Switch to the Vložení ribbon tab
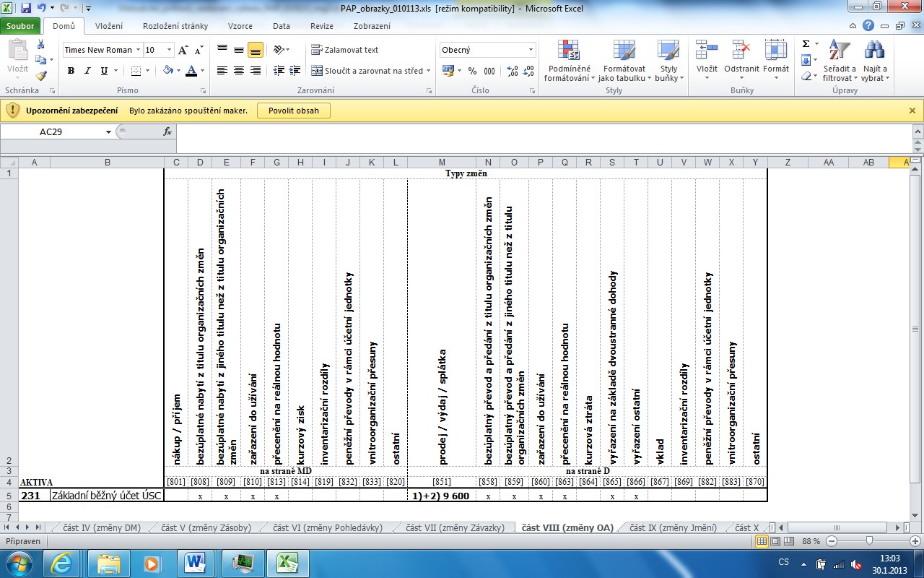The width and height of the screenshot is (924, 578). coord(108,26)
